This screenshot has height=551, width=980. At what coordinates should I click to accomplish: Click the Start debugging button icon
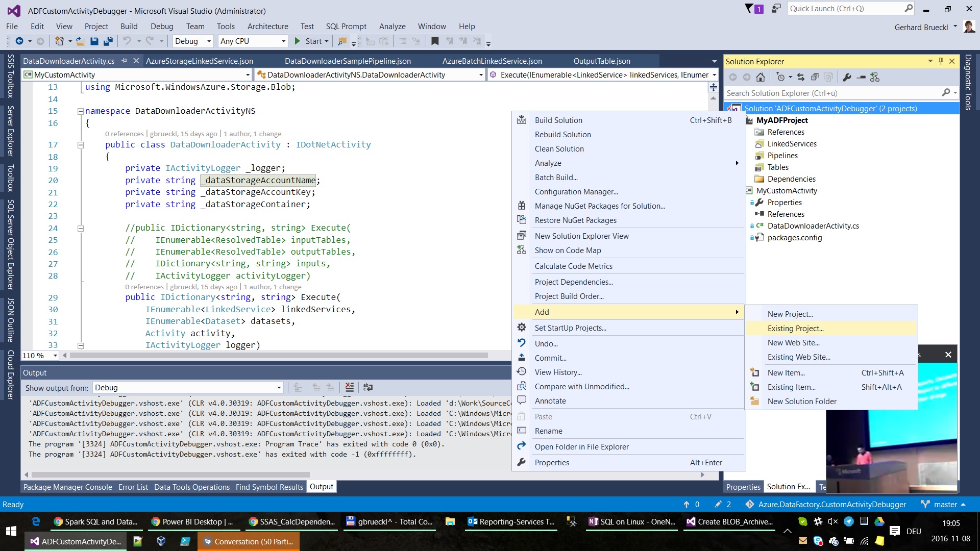tap(298, 42)
